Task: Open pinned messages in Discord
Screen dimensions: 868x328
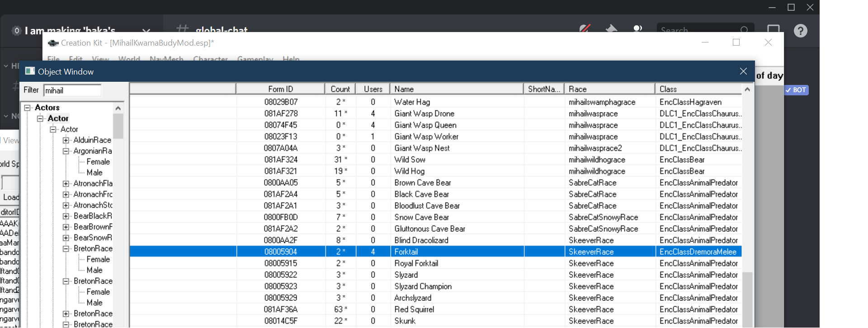Action: point(611,28)
